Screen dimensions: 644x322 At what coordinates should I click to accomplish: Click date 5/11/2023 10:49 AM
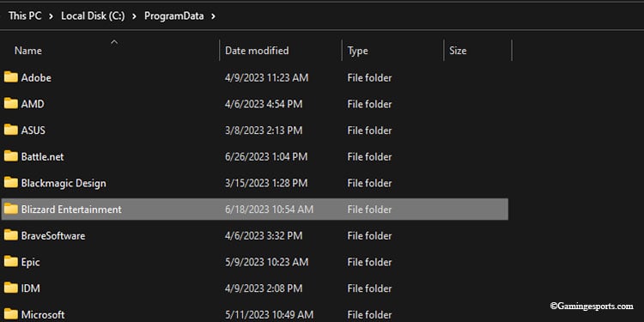(269, 314)
